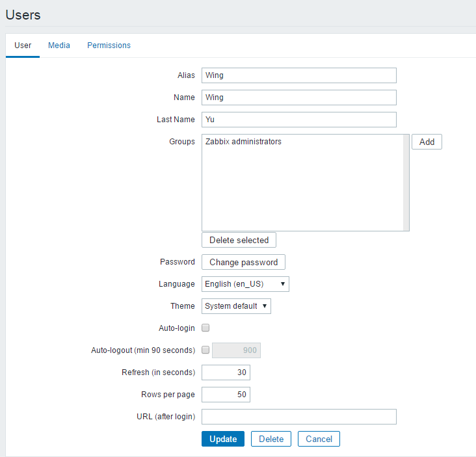Click into the Alias field

[x=298, y=75]
